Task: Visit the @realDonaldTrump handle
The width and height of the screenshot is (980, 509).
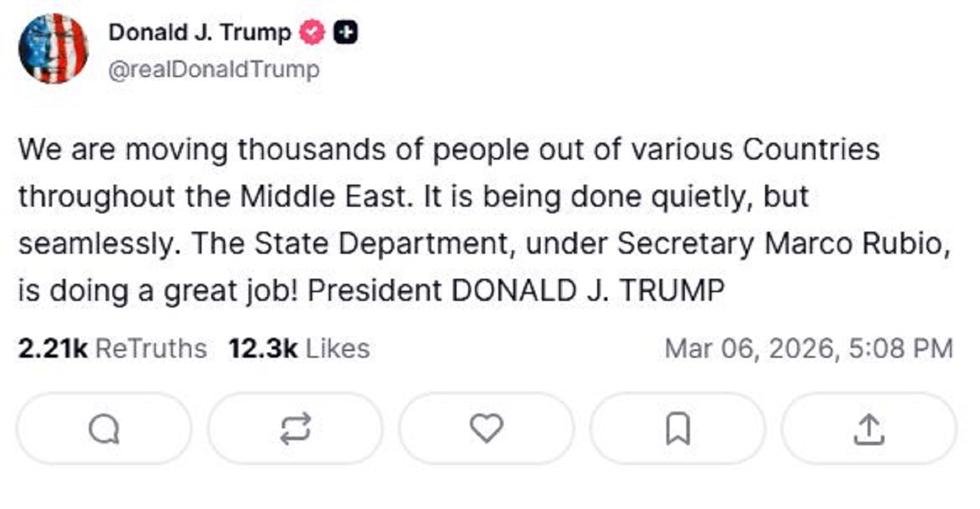Action: coord(214,69)
